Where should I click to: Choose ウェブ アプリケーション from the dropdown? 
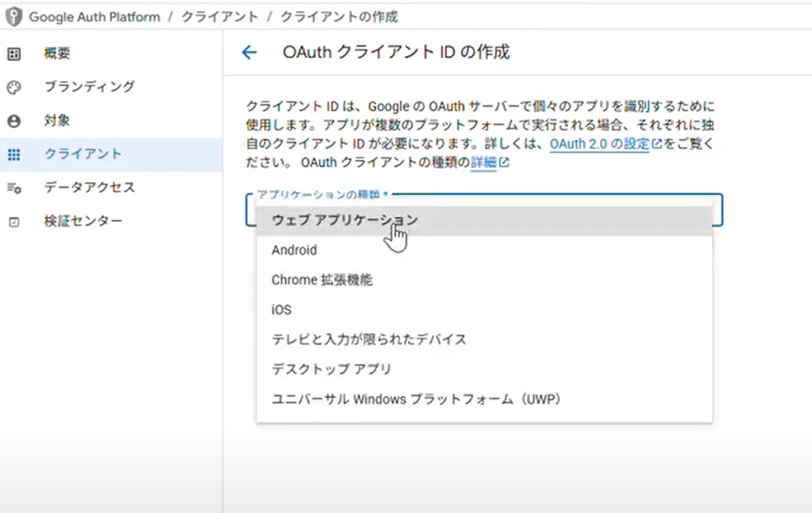[x=484, y=220]
